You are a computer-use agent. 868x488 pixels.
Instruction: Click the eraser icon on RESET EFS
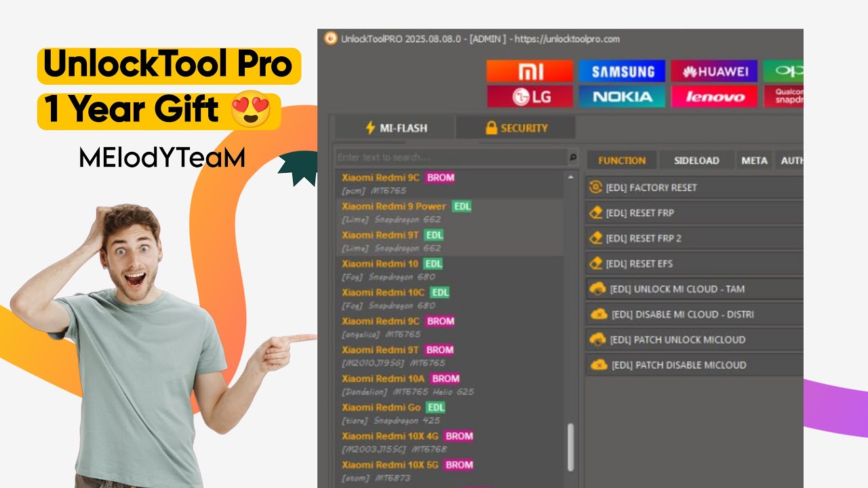(x=596, y=263)
